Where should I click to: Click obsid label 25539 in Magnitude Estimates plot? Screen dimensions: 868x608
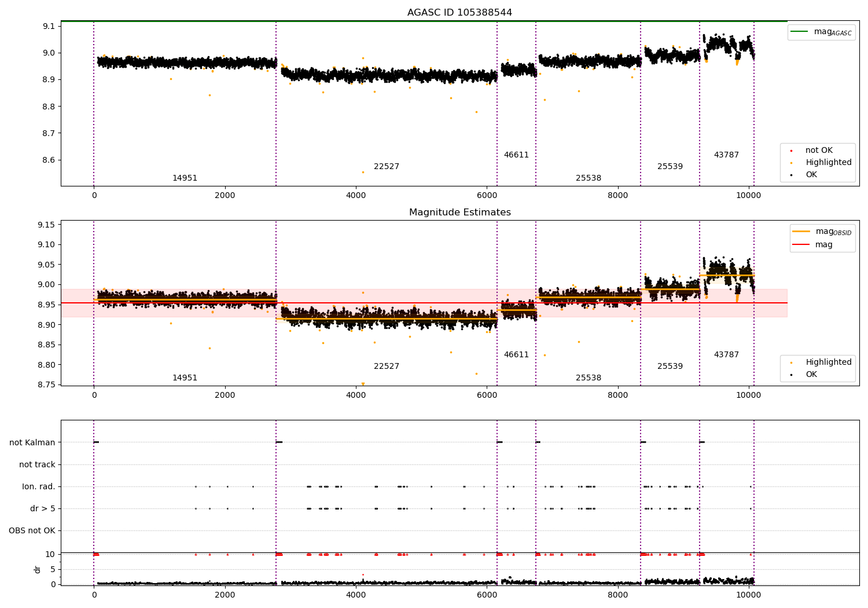(670, 367)
